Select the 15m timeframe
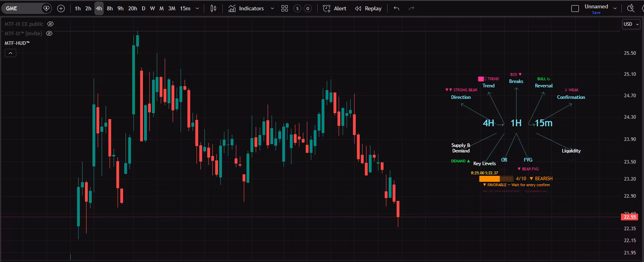 pos(185,8)
